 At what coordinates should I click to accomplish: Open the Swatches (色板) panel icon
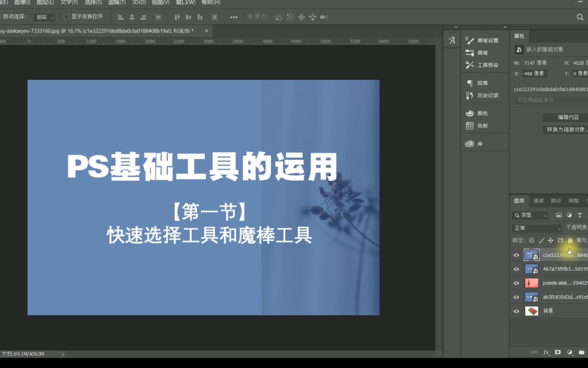(470, 126)
